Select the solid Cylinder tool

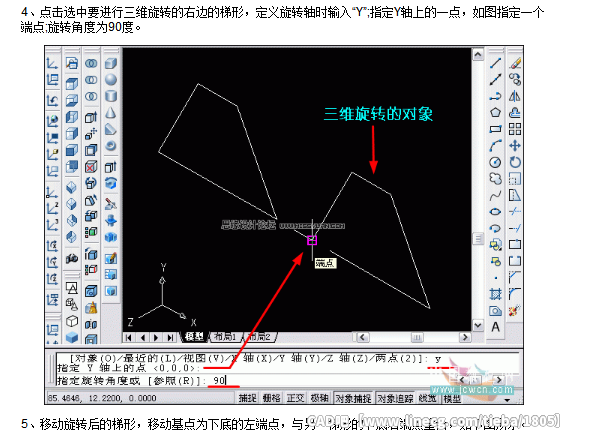(x=111, y=96)
